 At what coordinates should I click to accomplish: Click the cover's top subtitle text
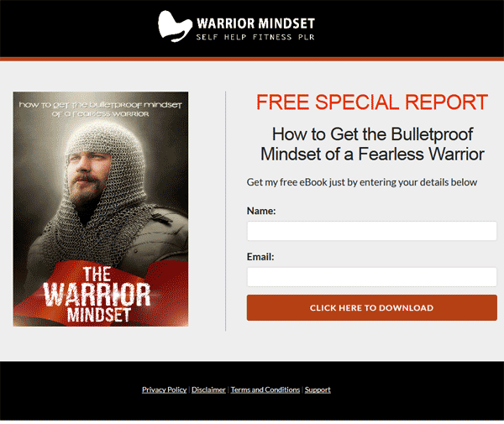click(100, 109)
